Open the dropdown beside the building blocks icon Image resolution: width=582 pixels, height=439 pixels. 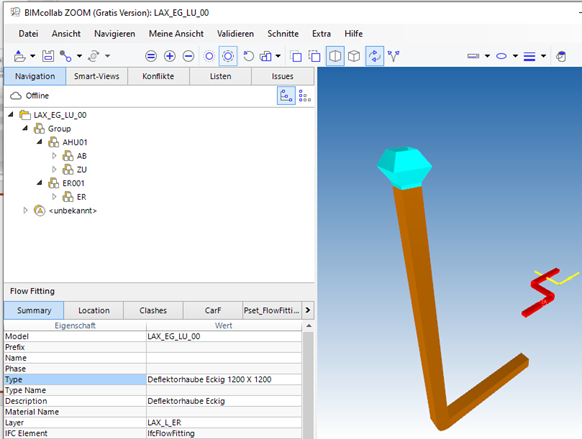278,56
